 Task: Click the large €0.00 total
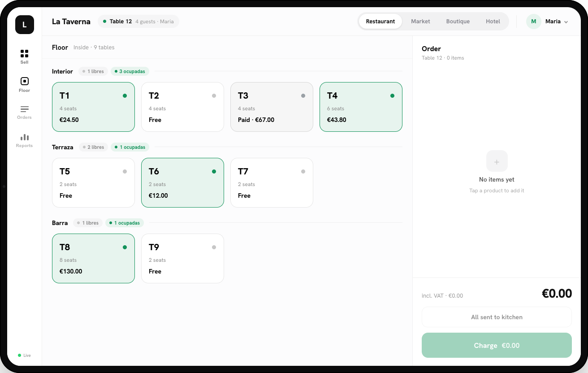click(557, 293)
